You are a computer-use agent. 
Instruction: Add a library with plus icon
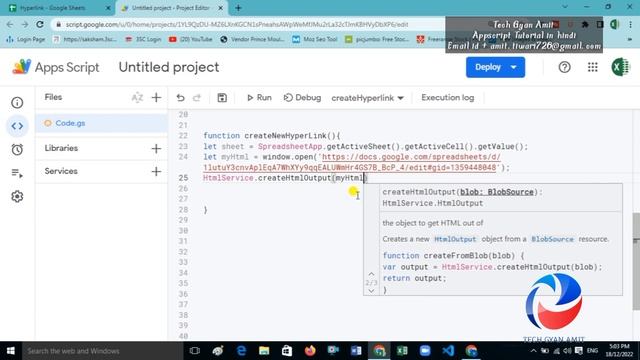coord(156,149)
